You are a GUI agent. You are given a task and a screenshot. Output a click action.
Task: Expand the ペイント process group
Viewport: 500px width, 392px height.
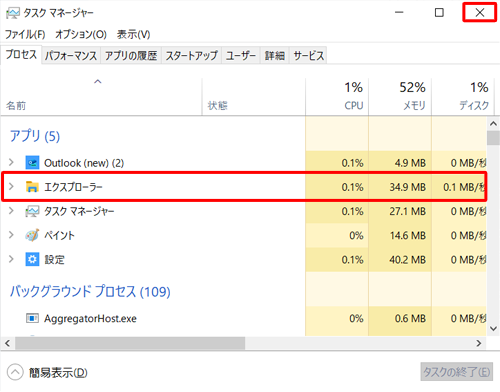[11, 235]
